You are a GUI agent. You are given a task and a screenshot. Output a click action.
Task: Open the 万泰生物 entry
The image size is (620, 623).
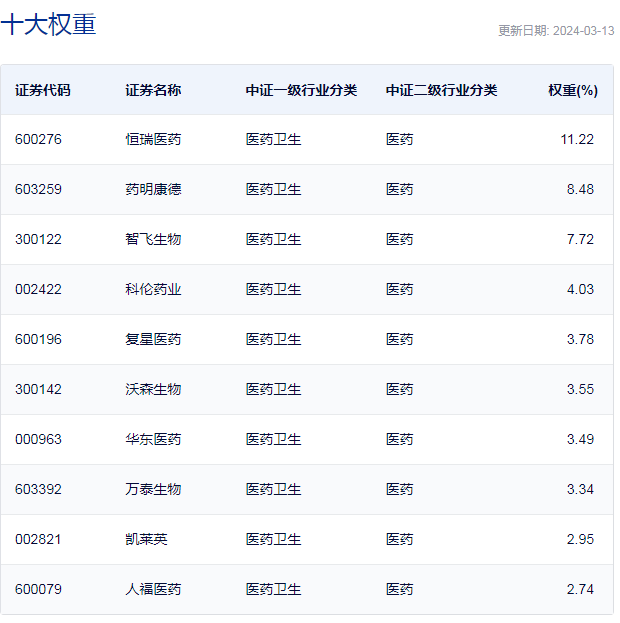point(153,489)
